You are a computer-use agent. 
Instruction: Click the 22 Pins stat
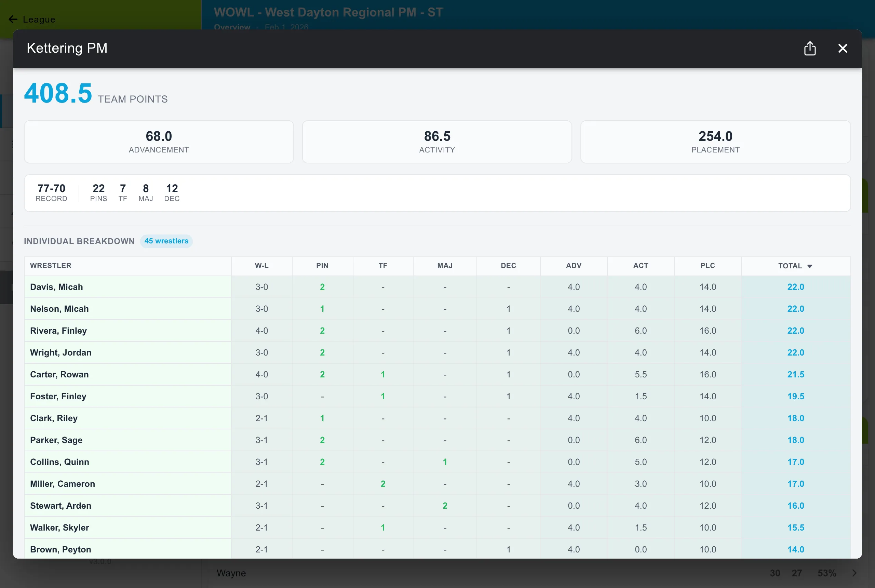point(98,193)
